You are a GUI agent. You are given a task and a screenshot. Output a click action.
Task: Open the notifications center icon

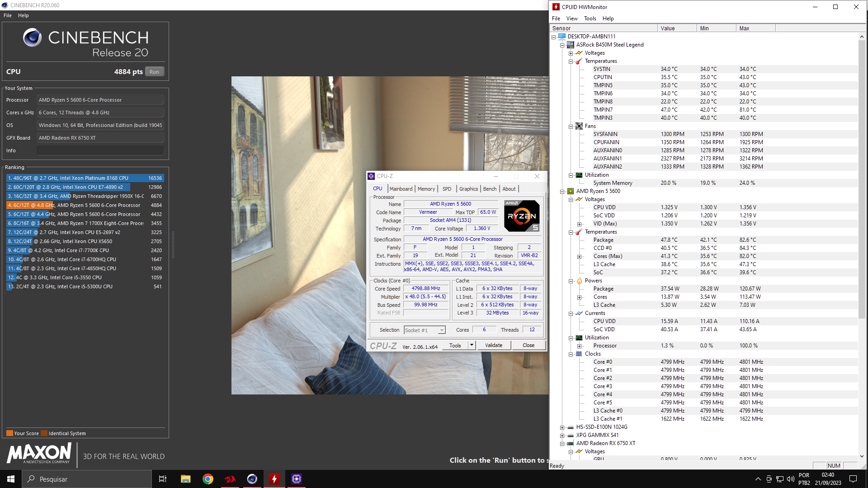pos(853,479)
